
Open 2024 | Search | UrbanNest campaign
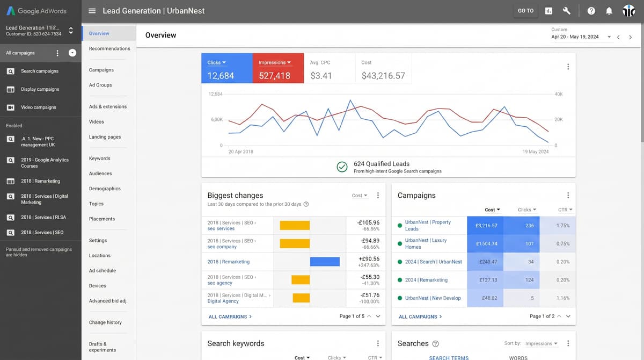[434, 262]
